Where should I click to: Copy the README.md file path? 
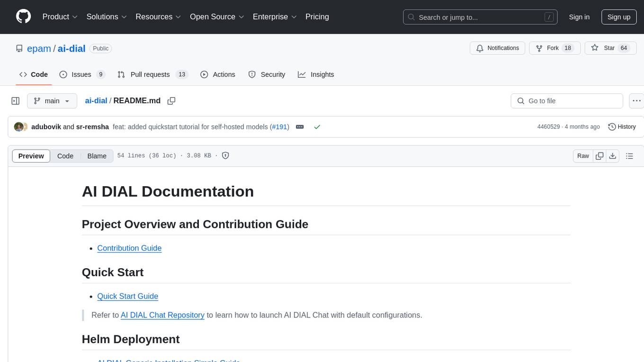point(171,101)
